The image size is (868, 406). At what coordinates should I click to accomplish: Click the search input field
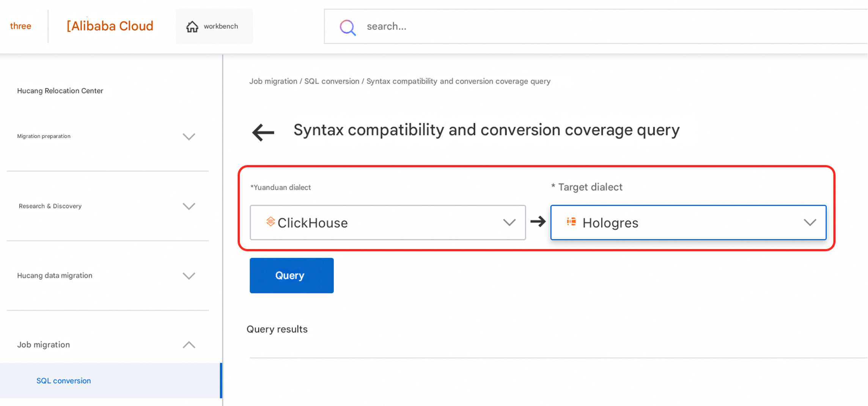[596, 26]
